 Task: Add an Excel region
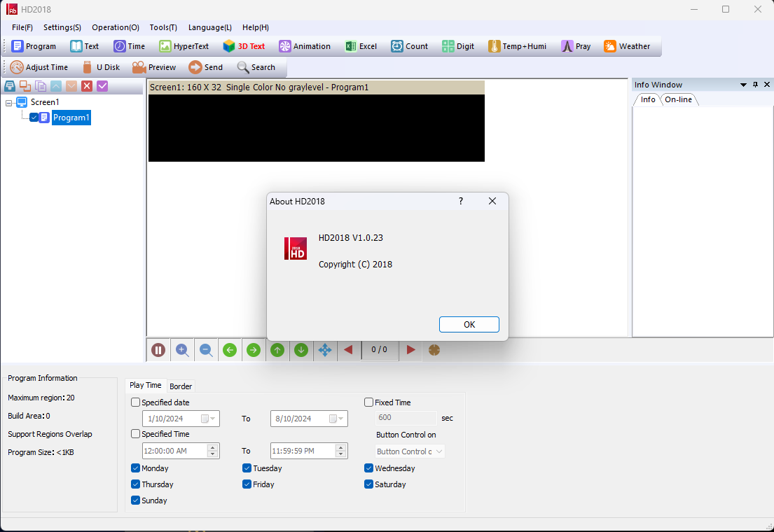361,46
